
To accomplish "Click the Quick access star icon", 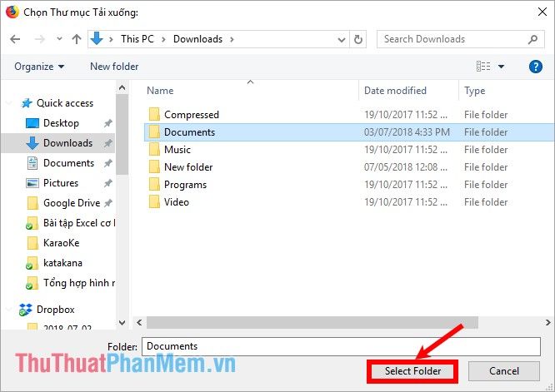I will tap(27, 103).
